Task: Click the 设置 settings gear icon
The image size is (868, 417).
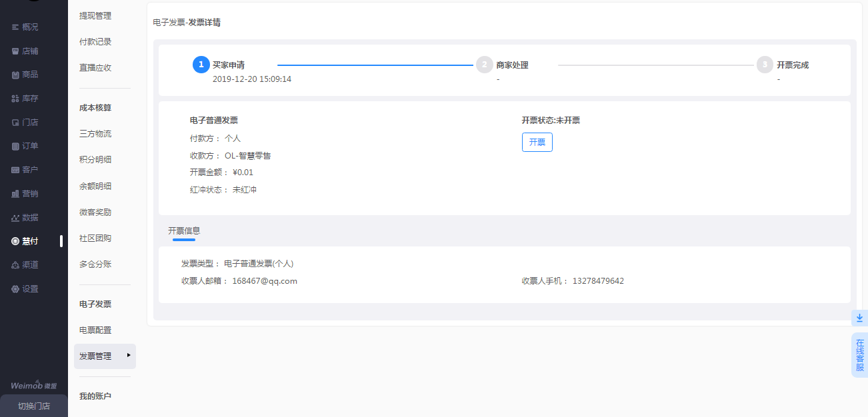Action: (x=15, y=289)
